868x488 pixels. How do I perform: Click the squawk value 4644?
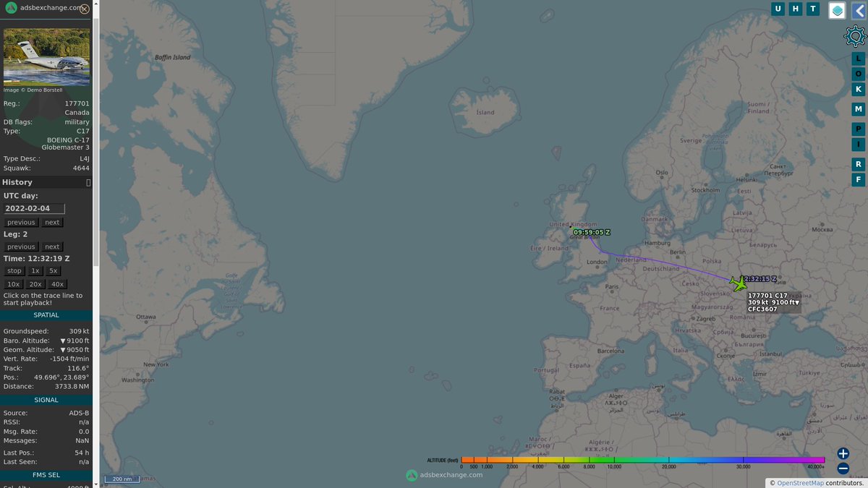tap(81, 168)
